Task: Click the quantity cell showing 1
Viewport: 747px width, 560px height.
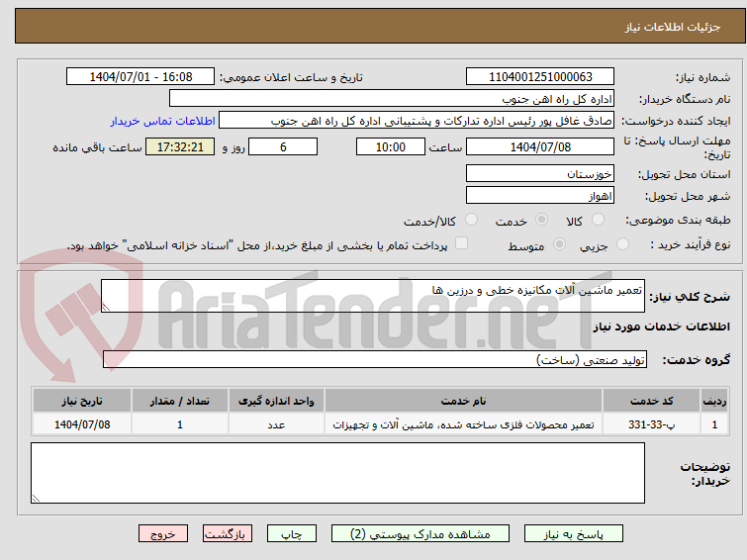Action: point(180,424)
